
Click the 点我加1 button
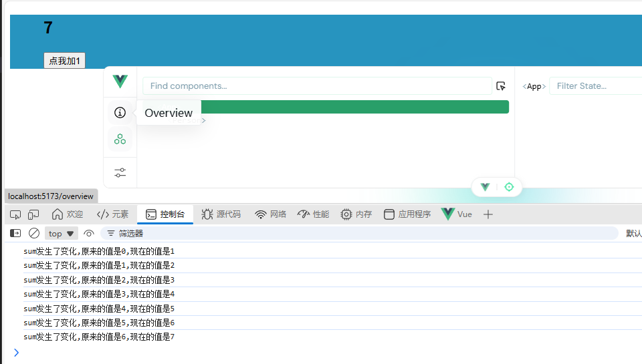pos(64,61)
